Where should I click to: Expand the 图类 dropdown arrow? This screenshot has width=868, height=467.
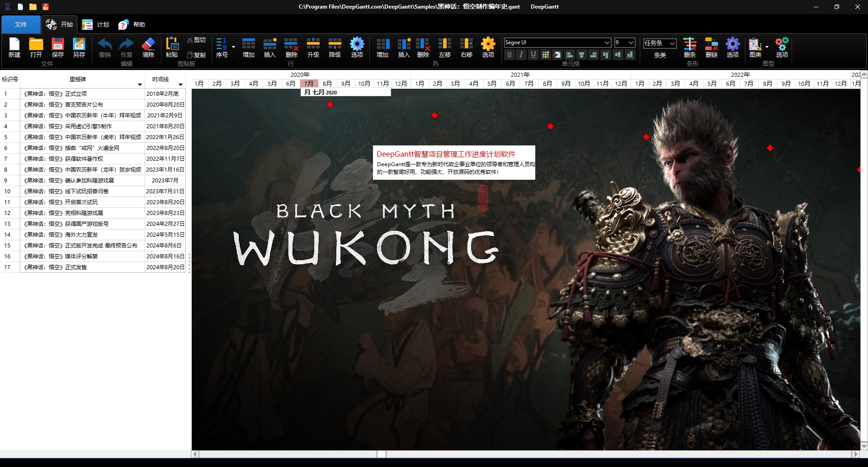(767, 47)
